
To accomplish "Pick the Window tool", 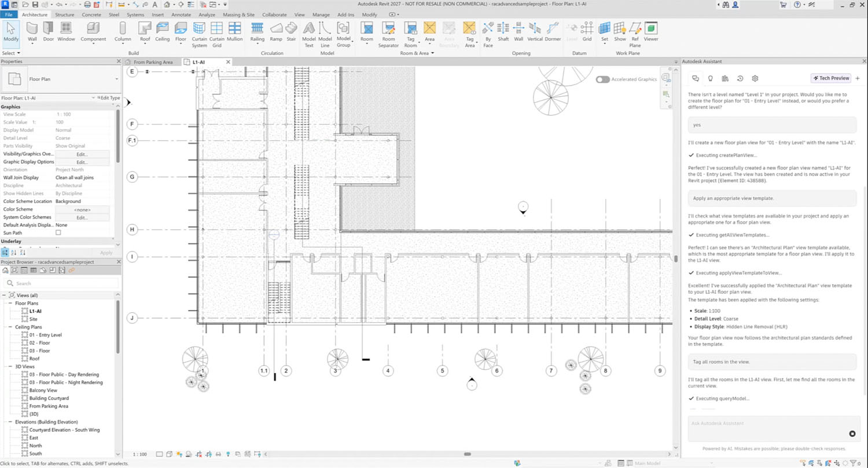I will (x=66, y=32).
